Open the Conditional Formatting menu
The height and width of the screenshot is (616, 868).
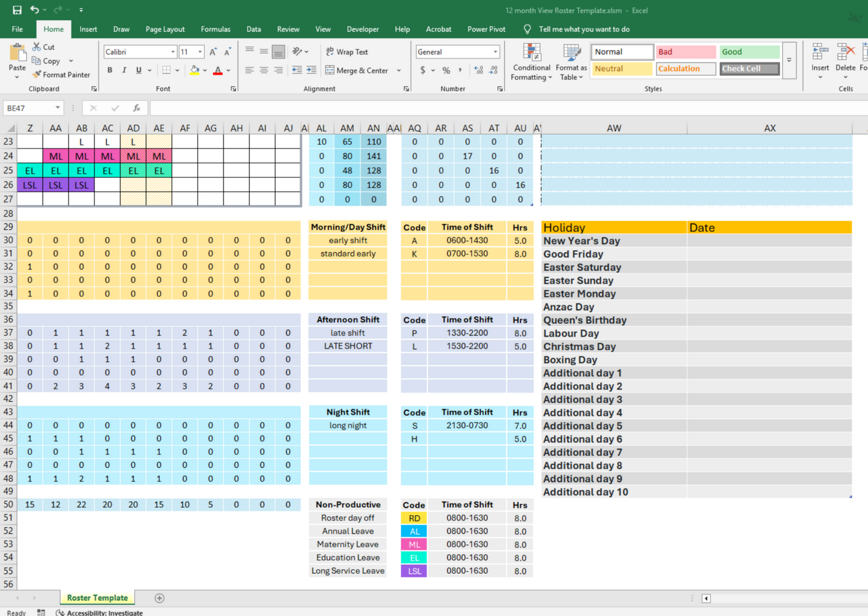531,63
